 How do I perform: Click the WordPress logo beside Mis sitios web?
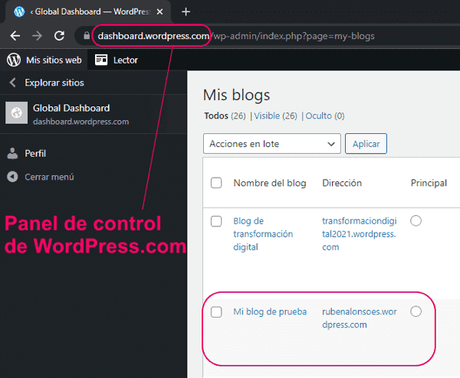(14, 60)
